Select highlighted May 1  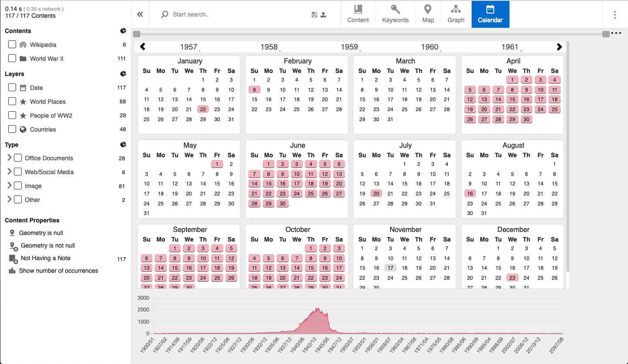pos(217,164)
